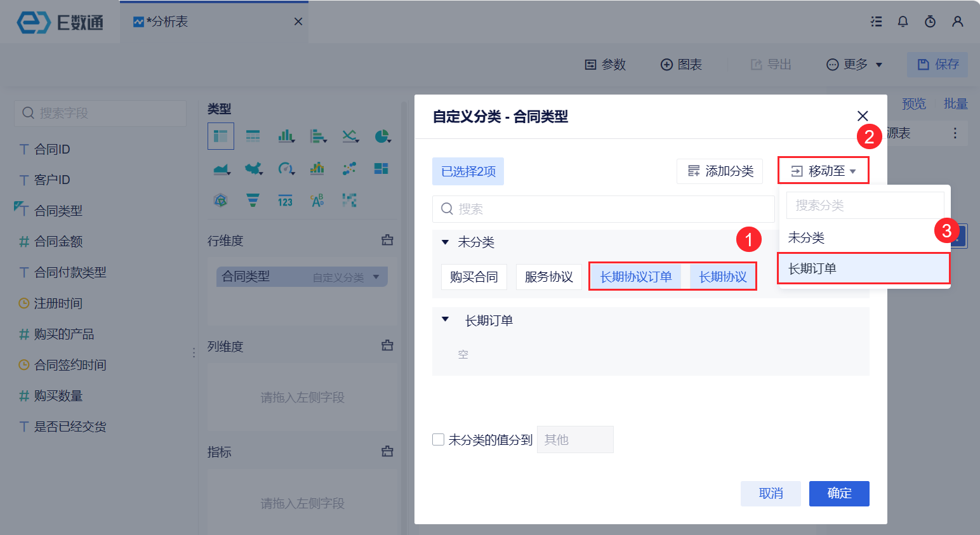Click the 确定 button

click(839, 493)
